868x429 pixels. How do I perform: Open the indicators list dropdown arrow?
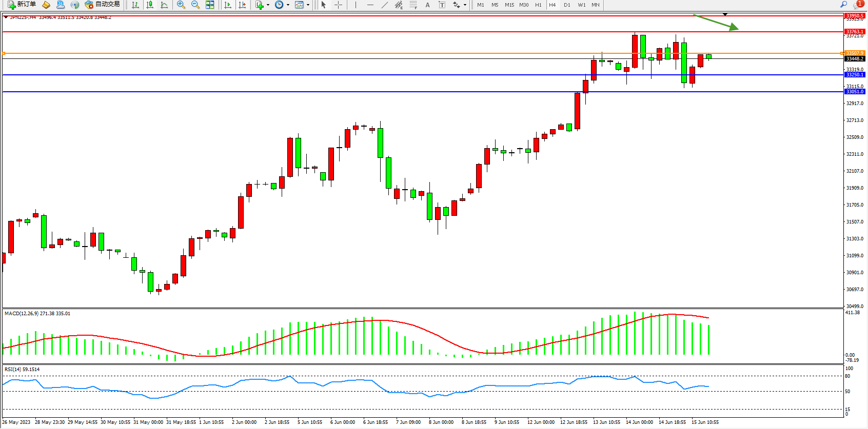point(268,5)
